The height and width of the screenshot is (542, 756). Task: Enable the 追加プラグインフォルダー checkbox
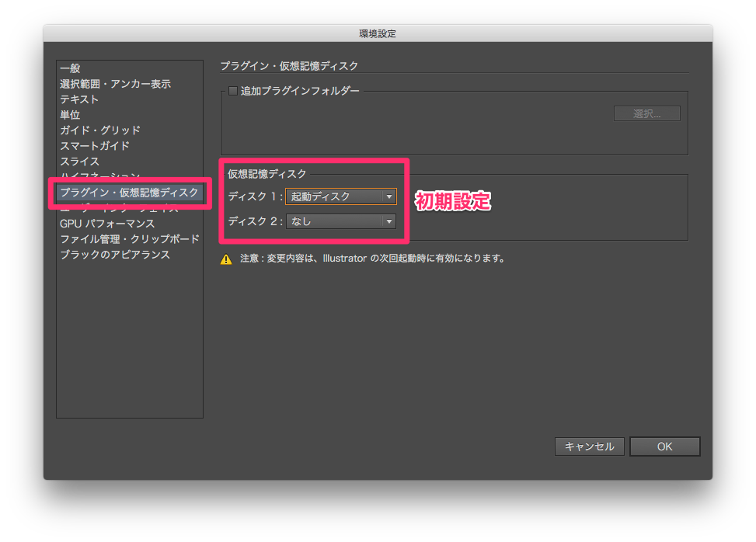tap(233, 91)
